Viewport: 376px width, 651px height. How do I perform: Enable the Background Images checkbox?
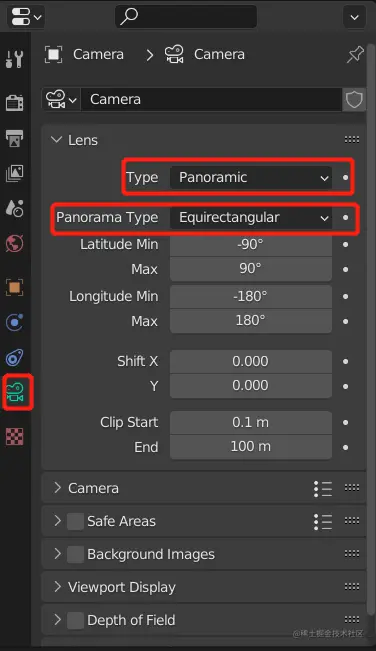click(x=75, y=554)
